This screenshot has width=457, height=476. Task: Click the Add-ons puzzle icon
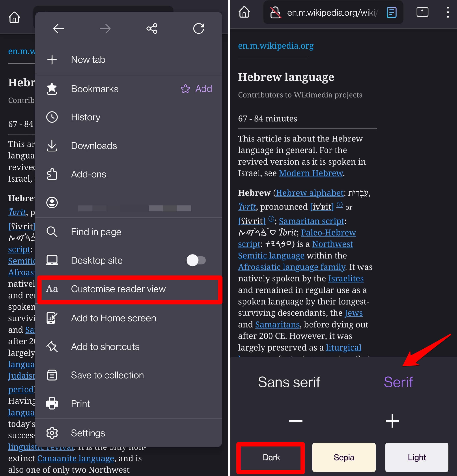coord(52,174)
